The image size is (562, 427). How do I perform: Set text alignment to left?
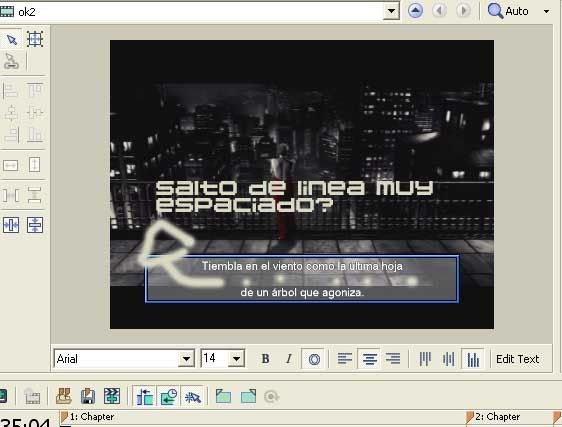click(345, 359)
